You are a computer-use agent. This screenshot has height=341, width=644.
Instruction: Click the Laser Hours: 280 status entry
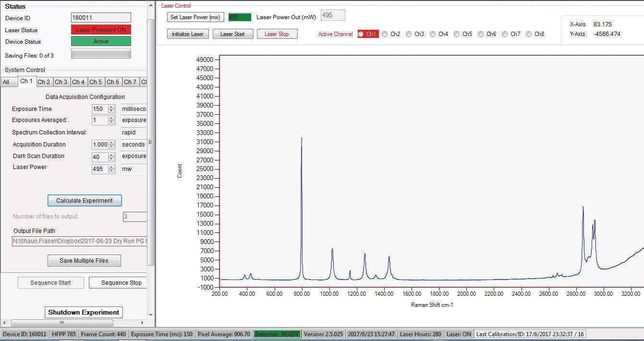click(421, 334)
